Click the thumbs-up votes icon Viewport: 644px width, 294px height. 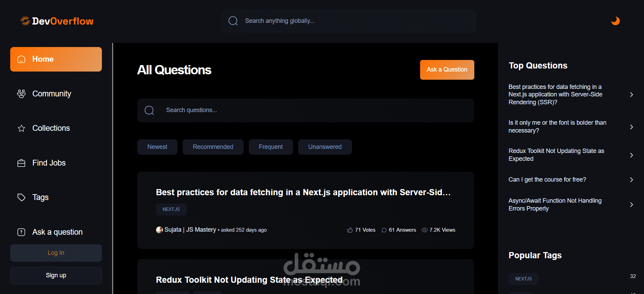(x=350, y=230)
